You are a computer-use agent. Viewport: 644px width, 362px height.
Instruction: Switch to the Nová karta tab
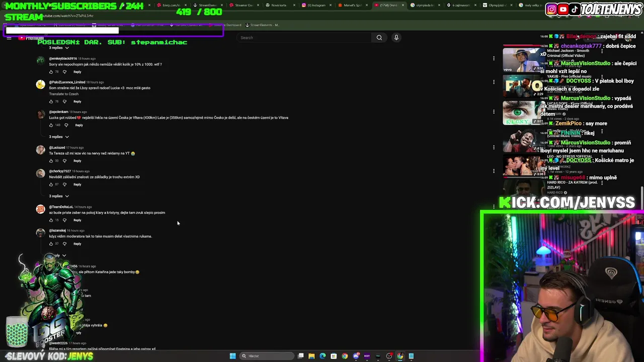(279, 5)
